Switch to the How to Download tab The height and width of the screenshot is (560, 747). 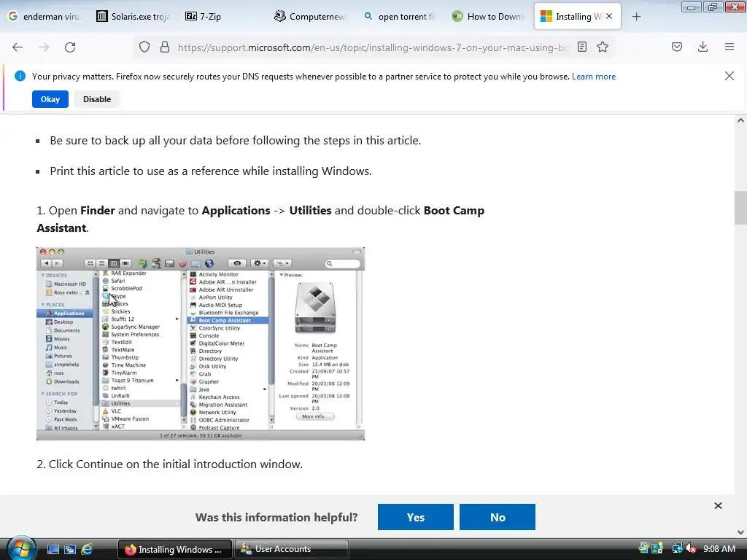tap(489, 16)
